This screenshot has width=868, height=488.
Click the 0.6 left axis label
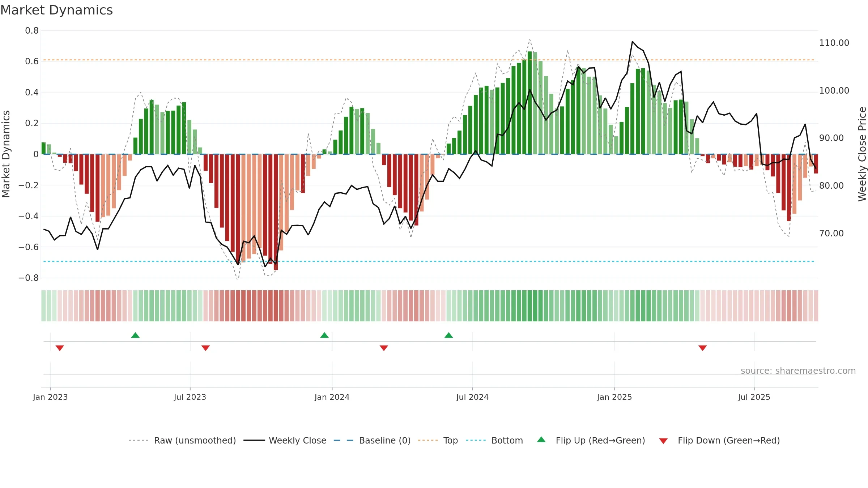coord(32,61)
